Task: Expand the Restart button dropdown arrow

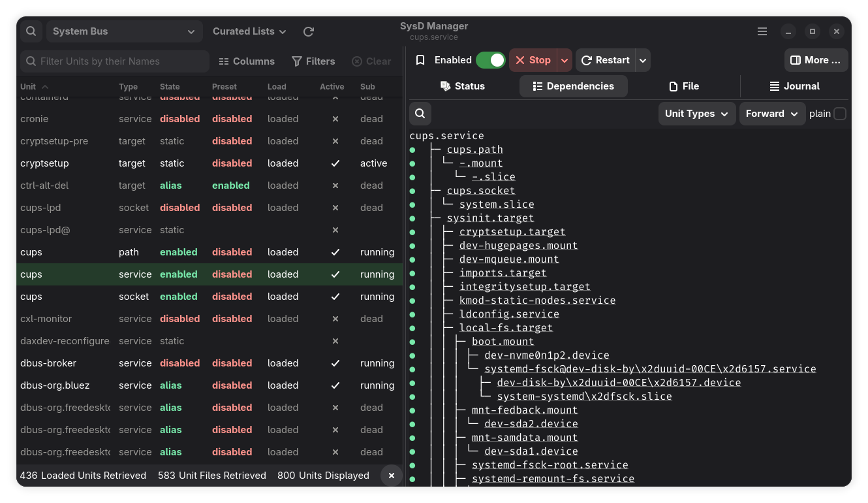Action: (643, 60)
